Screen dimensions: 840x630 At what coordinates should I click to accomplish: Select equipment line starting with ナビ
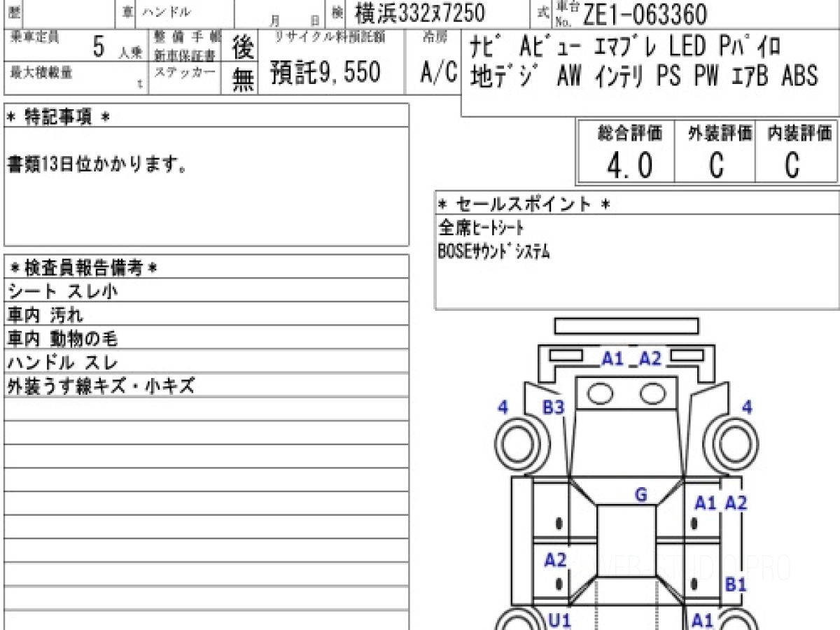tap(626, 47)
